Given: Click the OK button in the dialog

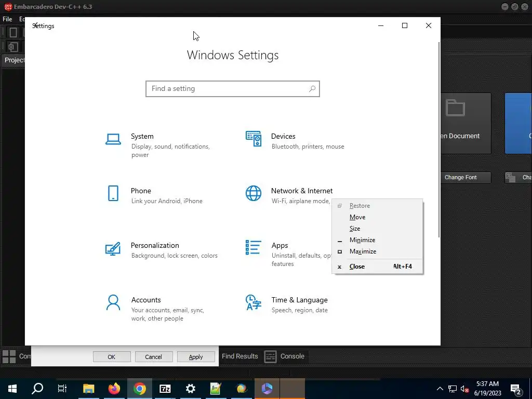Looking at the screenshot, I should 112,356.
